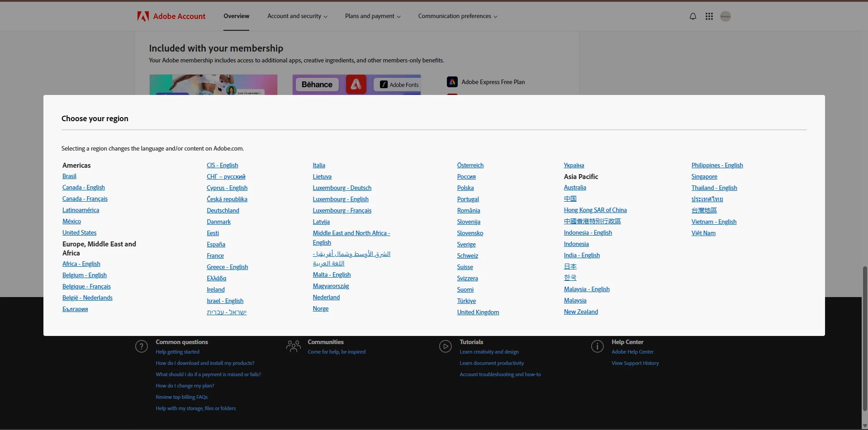The image size is (868, 430).
Task: Select the Brasil region
Action: [69, 176]
